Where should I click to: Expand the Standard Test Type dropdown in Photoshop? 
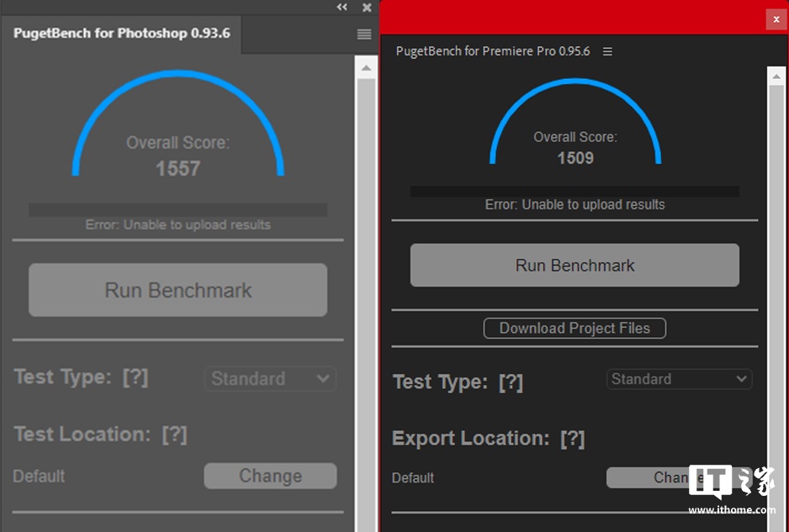270,379
